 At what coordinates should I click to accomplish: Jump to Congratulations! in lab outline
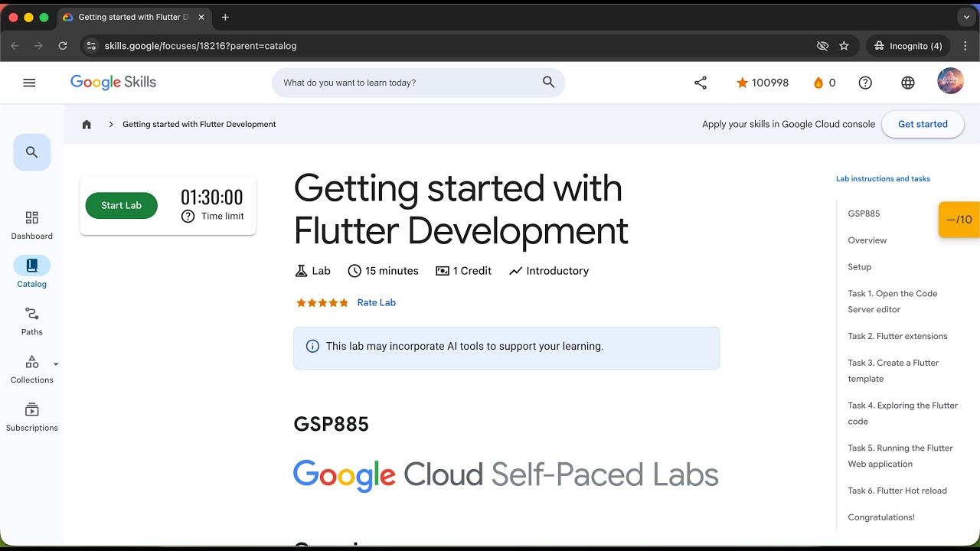pos(881,517)
